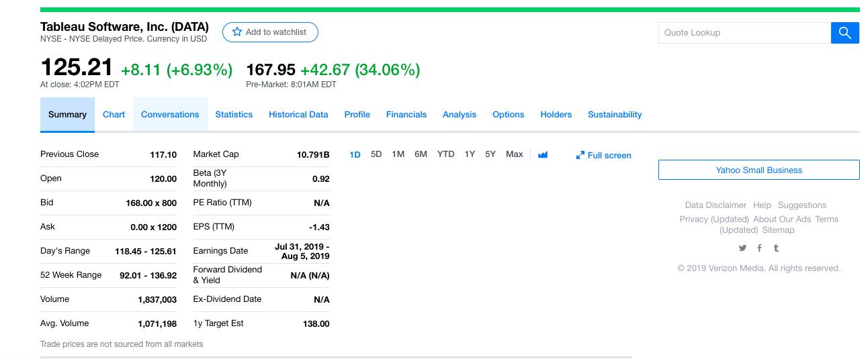View the Analysis tab
Viewport: 868px width, 359px height.
(460, 115)
